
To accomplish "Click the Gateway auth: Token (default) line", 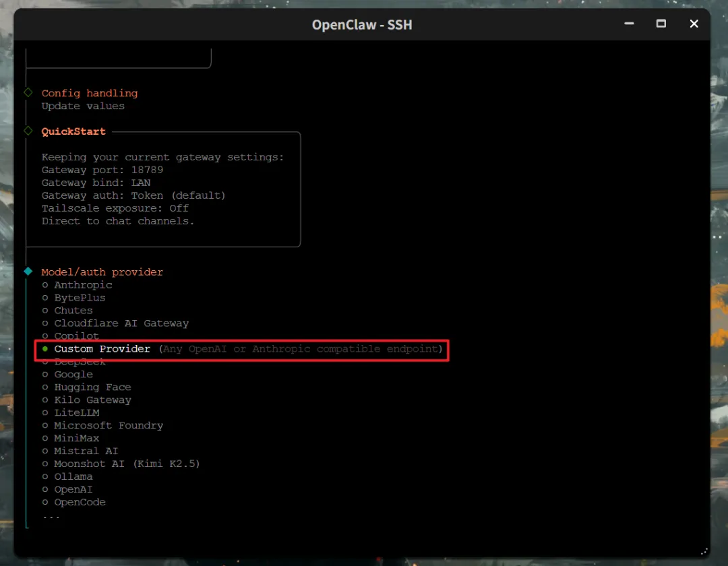I will (x=133, y=195).
